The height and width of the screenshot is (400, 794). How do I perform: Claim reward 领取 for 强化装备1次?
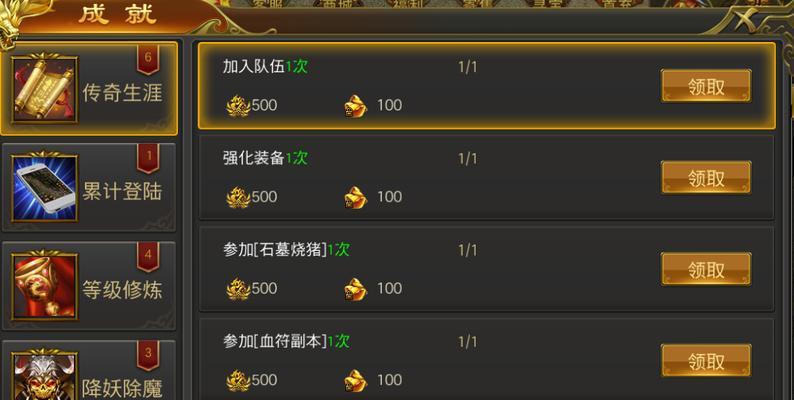[706, 178]
